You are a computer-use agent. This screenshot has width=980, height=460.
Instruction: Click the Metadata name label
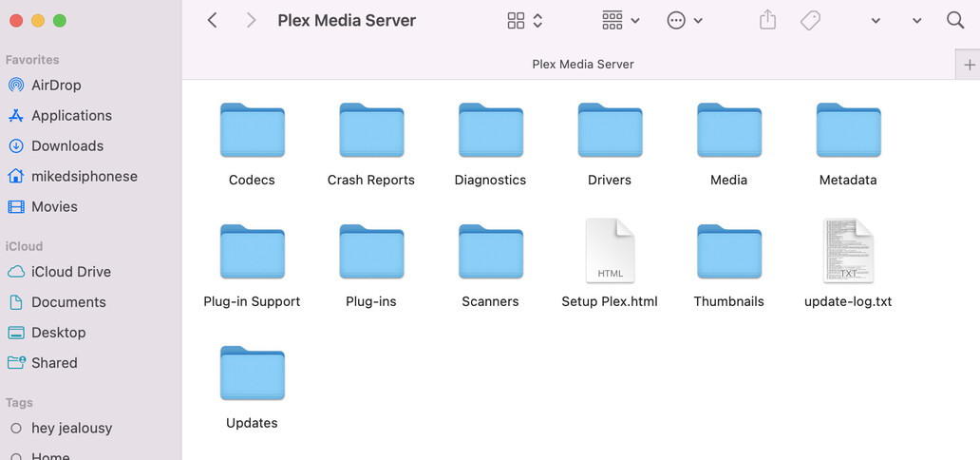(848, 180)
